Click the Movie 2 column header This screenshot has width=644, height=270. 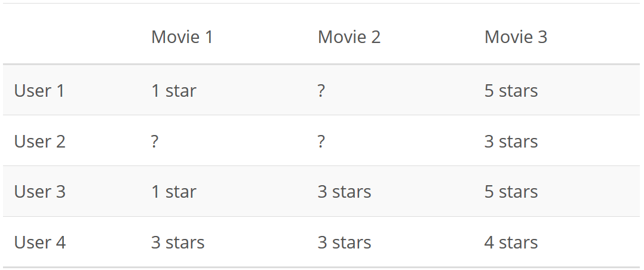click(x=349, y=37)
